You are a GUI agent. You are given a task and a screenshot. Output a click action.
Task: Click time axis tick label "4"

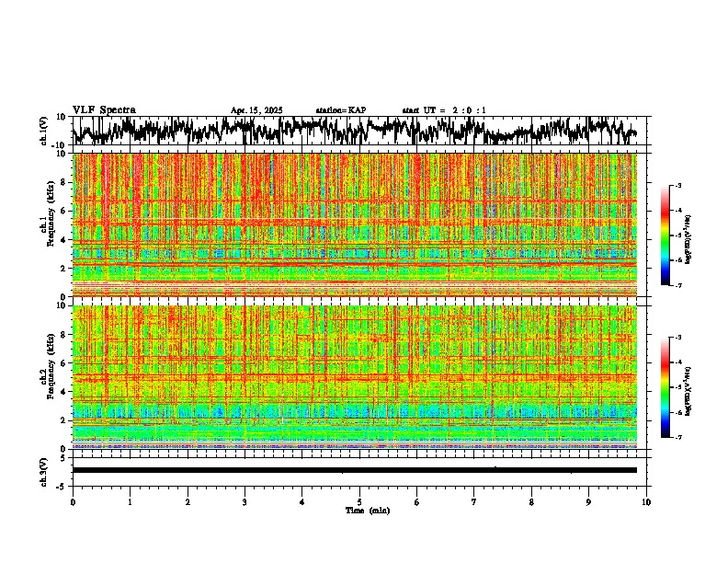click(302, 502)
